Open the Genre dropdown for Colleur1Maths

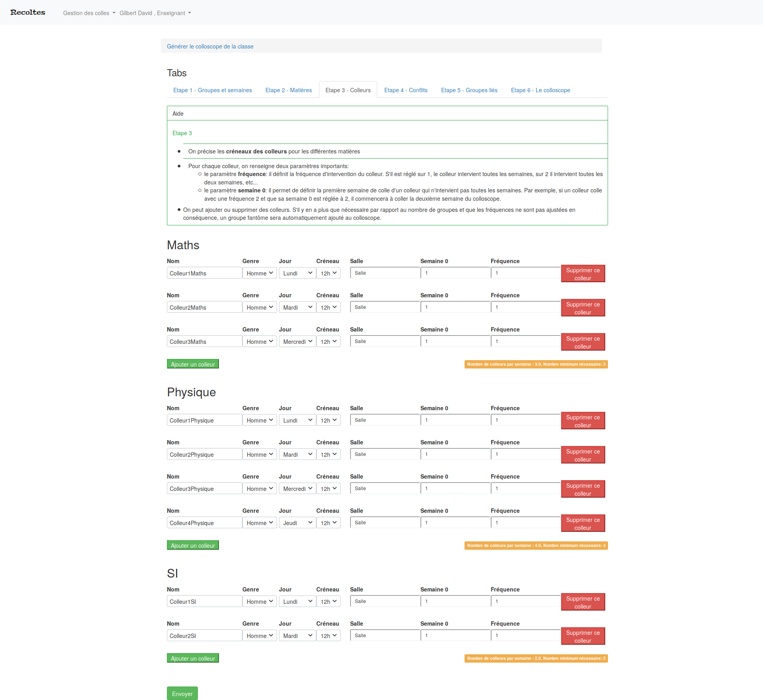point(259,273)
